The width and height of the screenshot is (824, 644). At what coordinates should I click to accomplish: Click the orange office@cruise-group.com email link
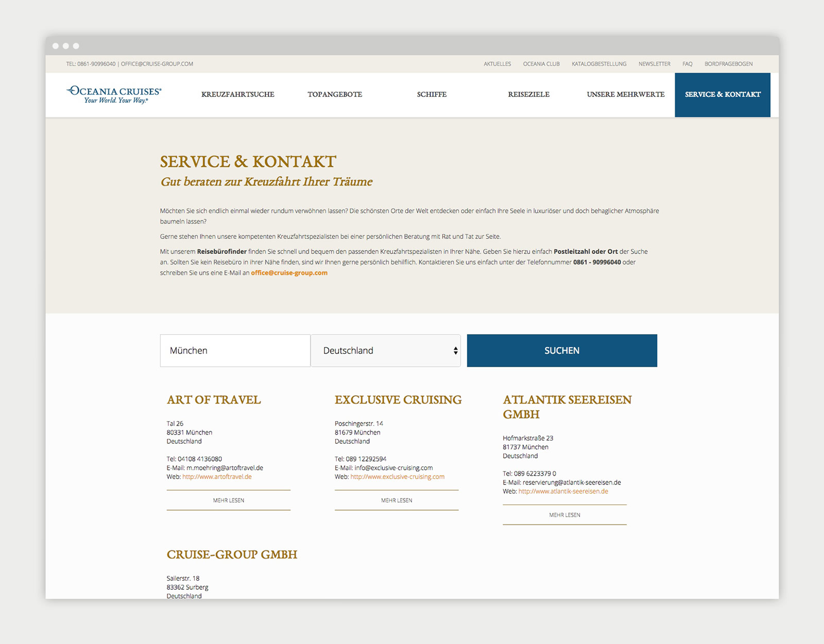(289, 273)
